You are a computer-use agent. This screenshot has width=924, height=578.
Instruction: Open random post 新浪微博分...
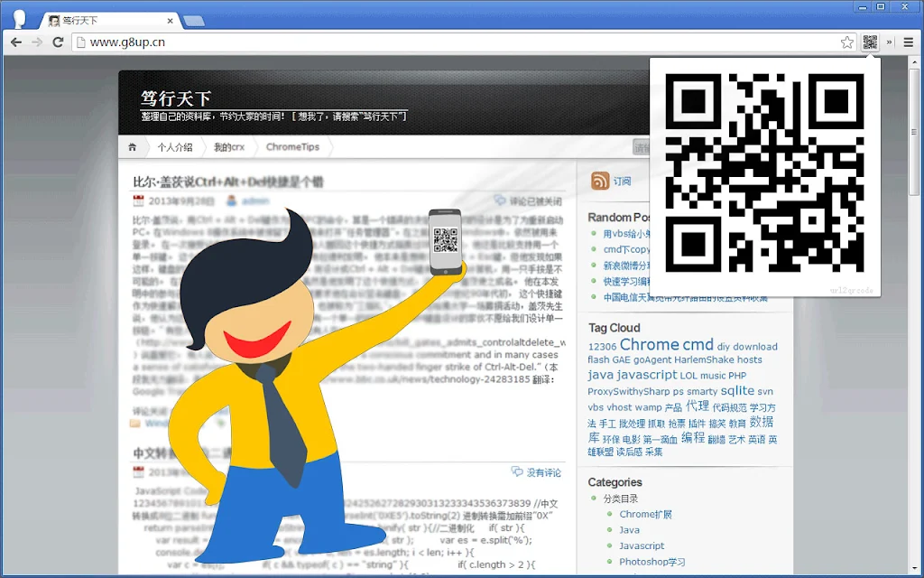click(x=626, y=266)
